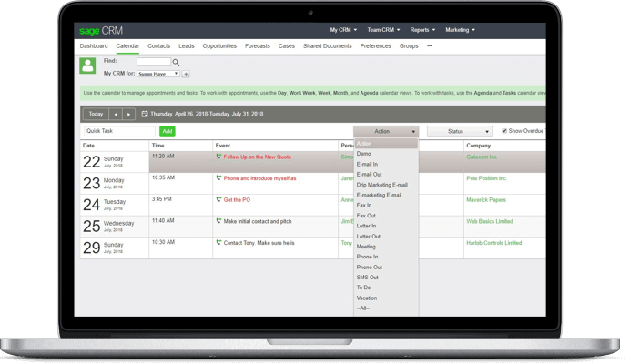
Task: Click phone icon beside Get the PO
Action: point(218,199)
